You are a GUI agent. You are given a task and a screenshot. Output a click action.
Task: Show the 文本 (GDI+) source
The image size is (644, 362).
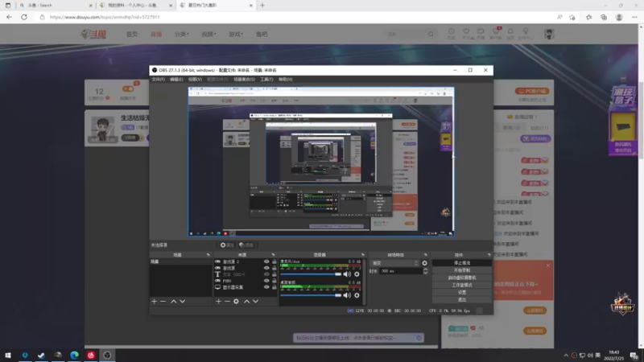[266, 274]
